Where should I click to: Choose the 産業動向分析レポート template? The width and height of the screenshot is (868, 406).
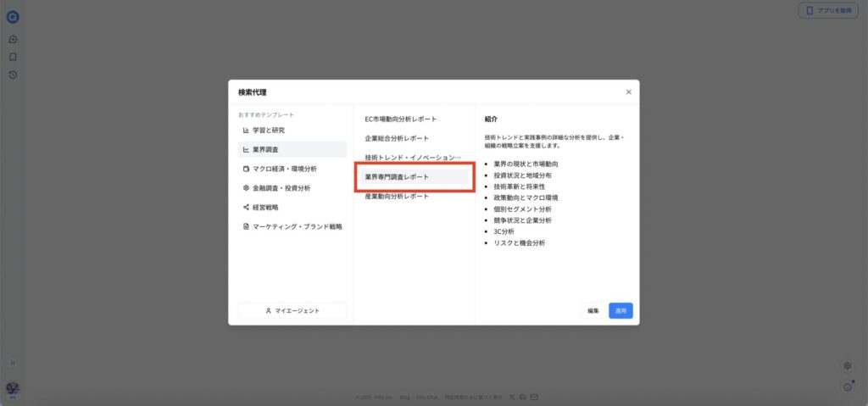point(414,196)
